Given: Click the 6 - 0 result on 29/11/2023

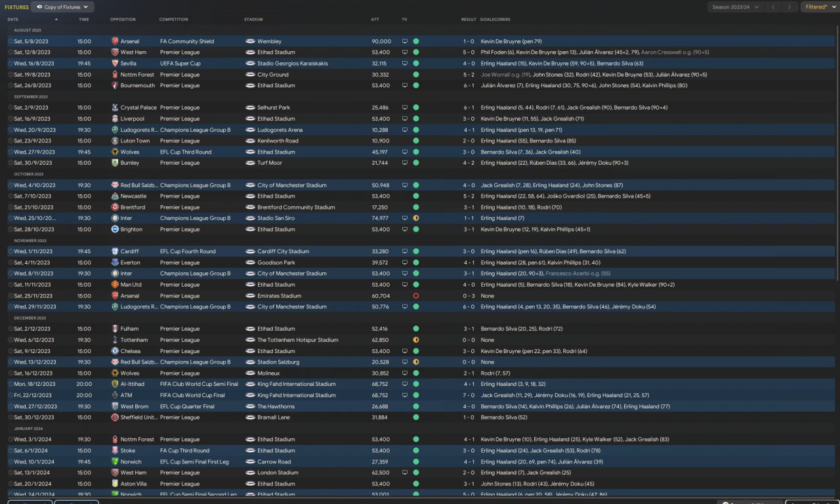Looking at the screenshot, I should [469, 306].
